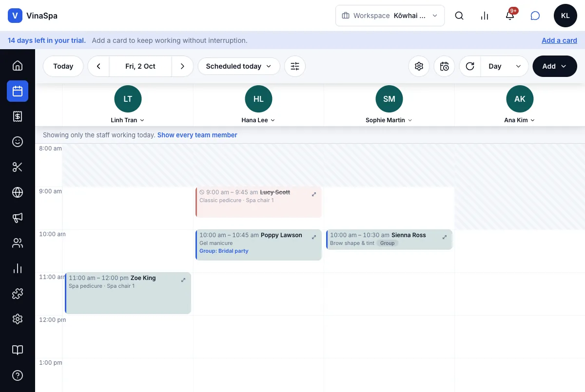Open the bar chart reports icon in sidebar
585x392 pixels.
18,268
